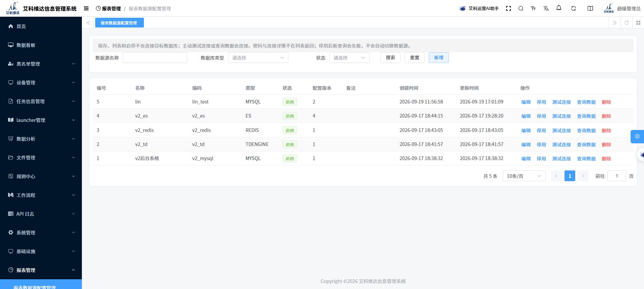Focus the 数据源名称 input field
Screen dimensions: 644x289
click(155, 58)
